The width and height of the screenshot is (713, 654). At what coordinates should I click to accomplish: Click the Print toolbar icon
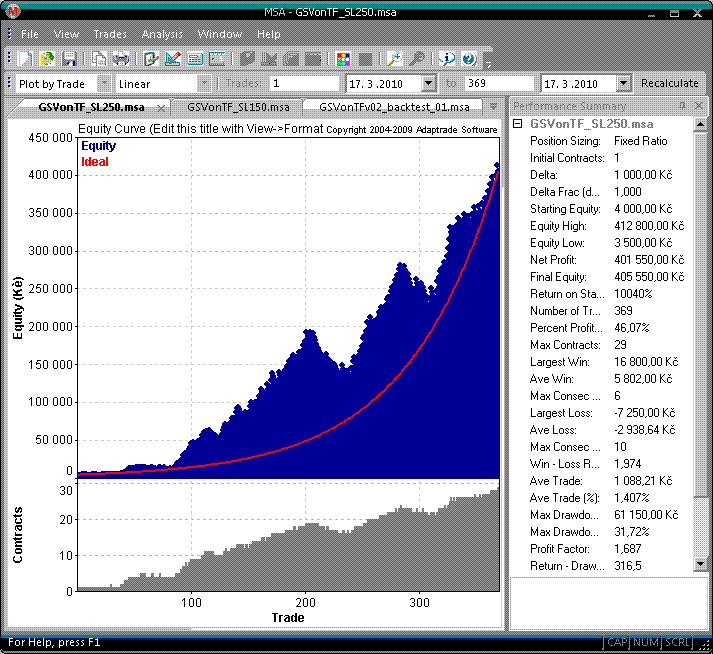point(122,59)
